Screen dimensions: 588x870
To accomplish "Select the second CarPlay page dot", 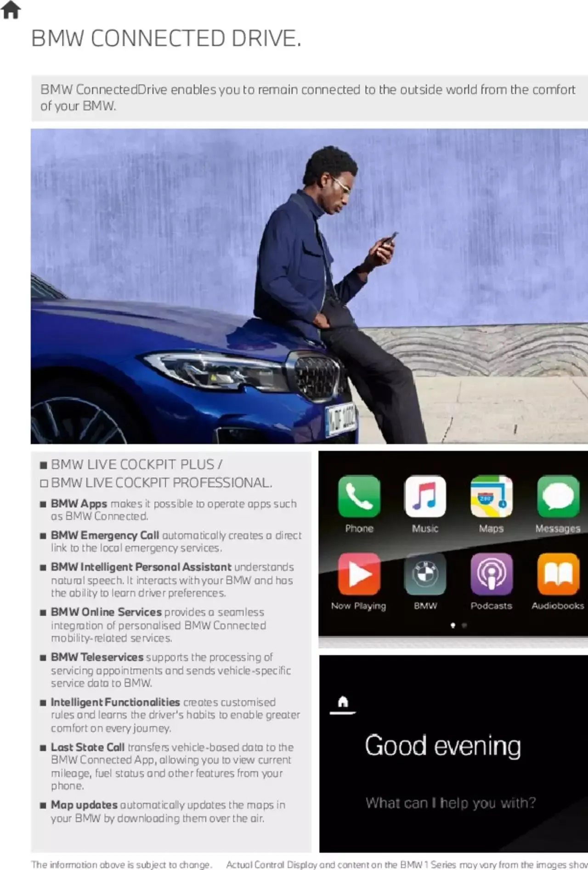I will click(x=464, y=625).
